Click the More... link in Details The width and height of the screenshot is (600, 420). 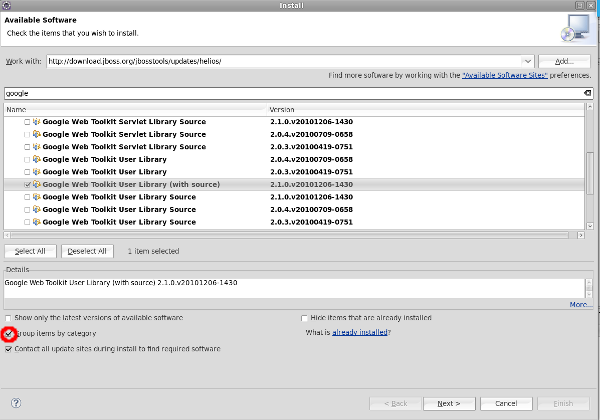click(579, 304)
